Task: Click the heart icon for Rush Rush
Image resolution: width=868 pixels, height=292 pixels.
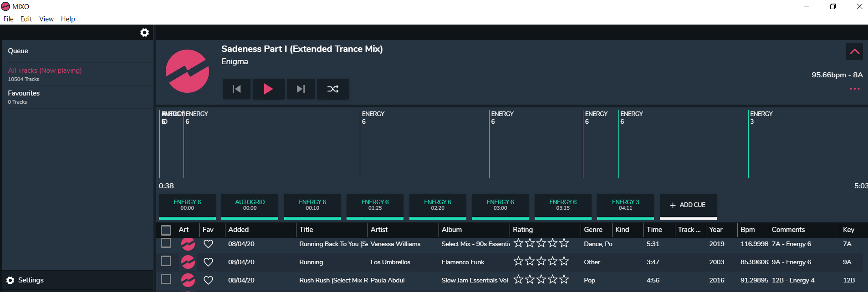Action: (x=208, y=281)
